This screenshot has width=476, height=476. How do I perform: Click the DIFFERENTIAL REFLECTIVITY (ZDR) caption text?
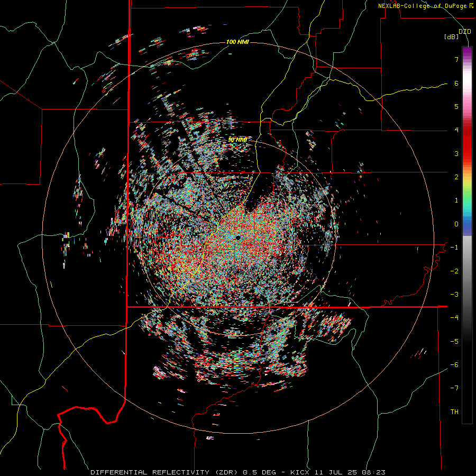click(x=165, y=472)
